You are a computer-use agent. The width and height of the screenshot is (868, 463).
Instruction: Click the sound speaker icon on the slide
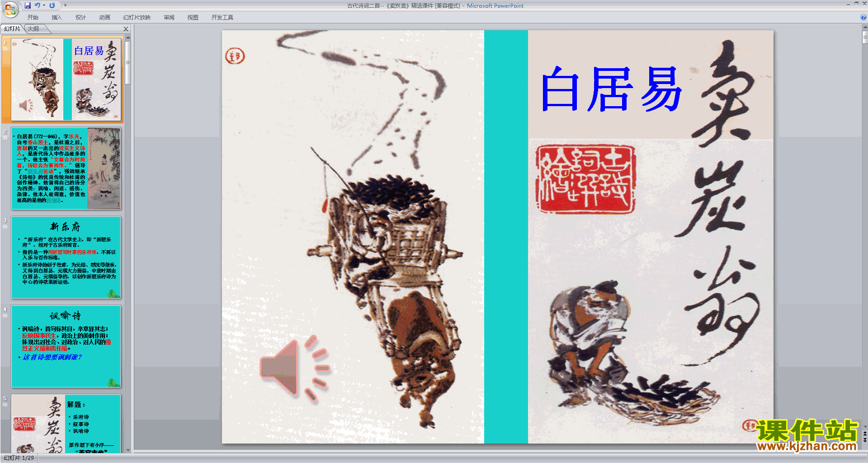tap(295, 369)
